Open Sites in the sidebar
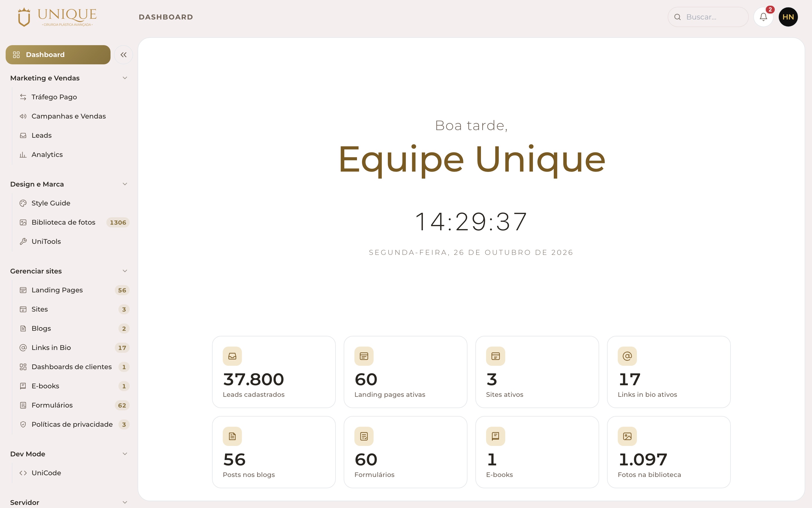The height and width of the screenshot is (508, 812). [73, 309]
